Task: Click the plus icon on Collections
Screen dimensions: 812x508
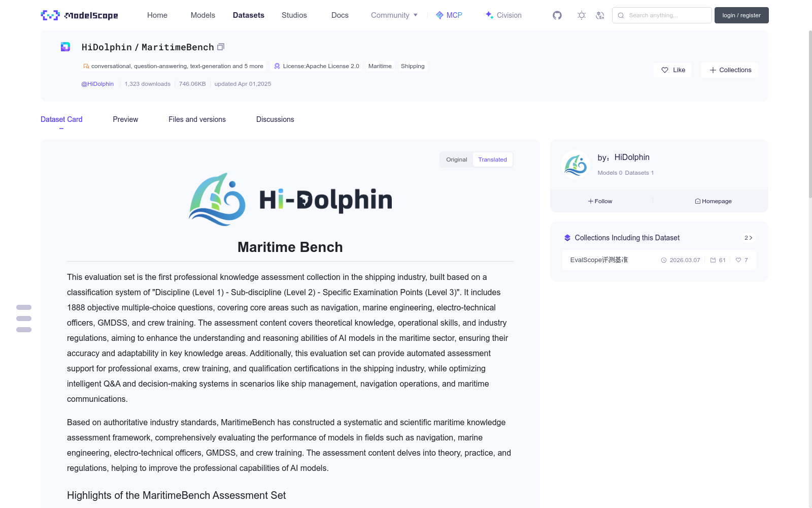Action: click(713, 70)
